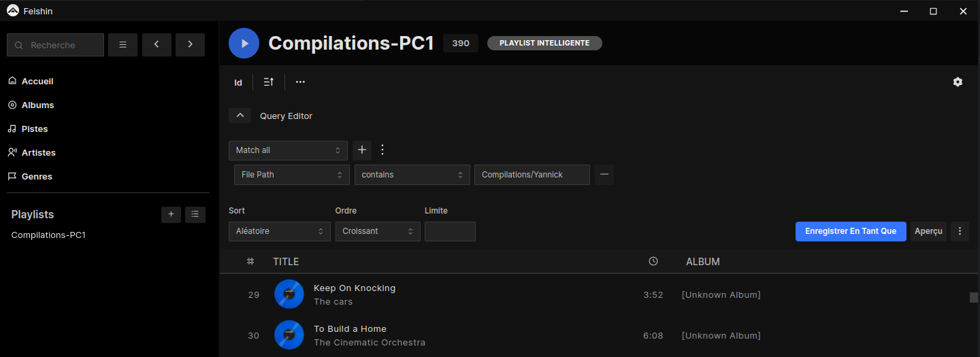Go to Albums in the sidebar
This screenshot has height=357, width=980.
pos(37,105)
